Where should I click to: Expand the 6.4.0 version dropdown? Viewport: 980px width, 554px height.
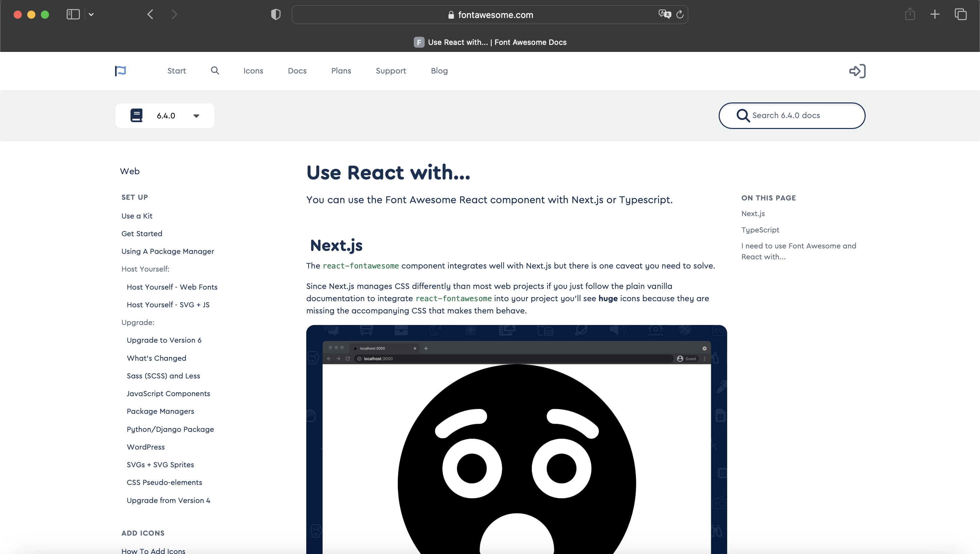point(196,116)
